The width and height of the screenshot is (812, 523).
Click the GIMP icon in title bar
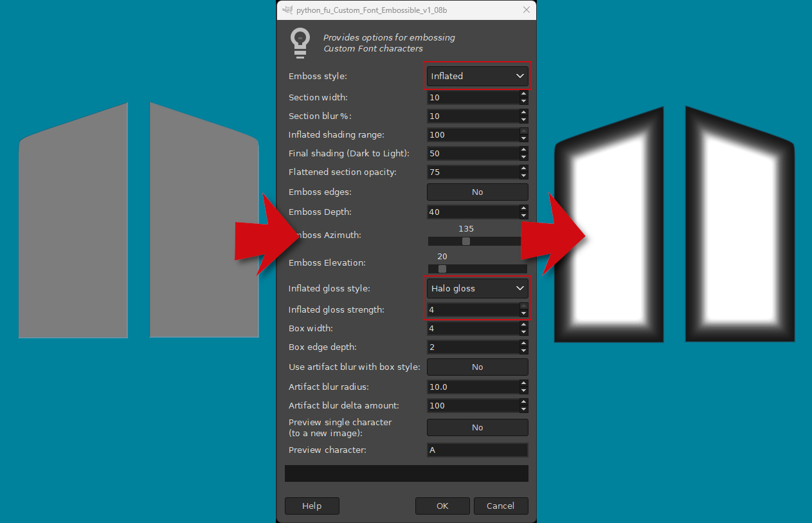287,10
